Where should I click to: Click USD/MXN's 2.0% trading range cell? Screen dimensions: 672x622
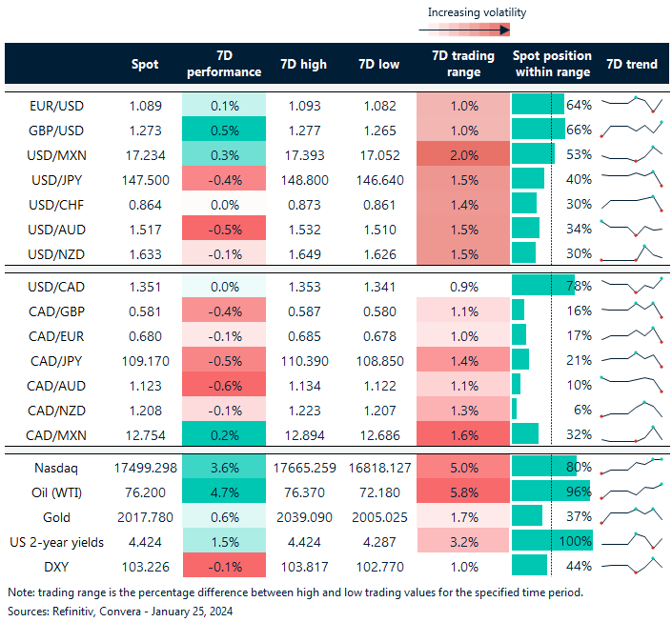point(463,153)
